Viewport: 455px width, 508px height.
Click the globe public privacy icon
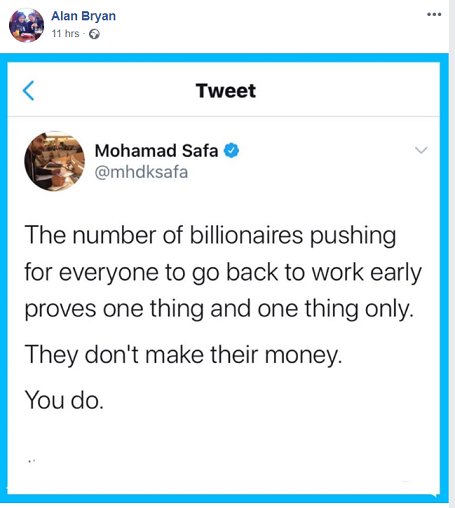(x=94, y=34)
